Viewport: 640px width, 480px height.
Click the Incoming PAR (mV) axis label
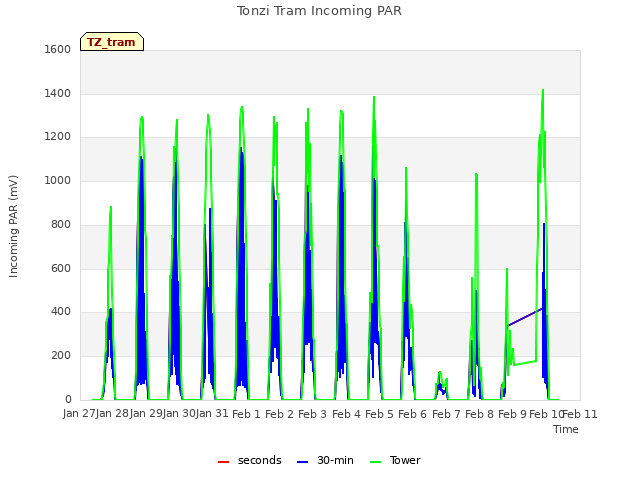(13, 227)
